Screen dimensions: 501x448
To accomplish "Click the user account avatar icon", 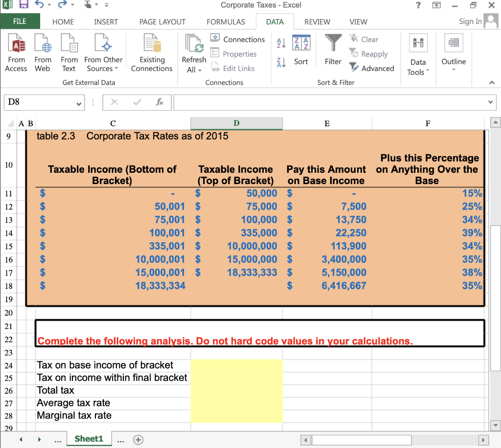I will coord(491,22).
